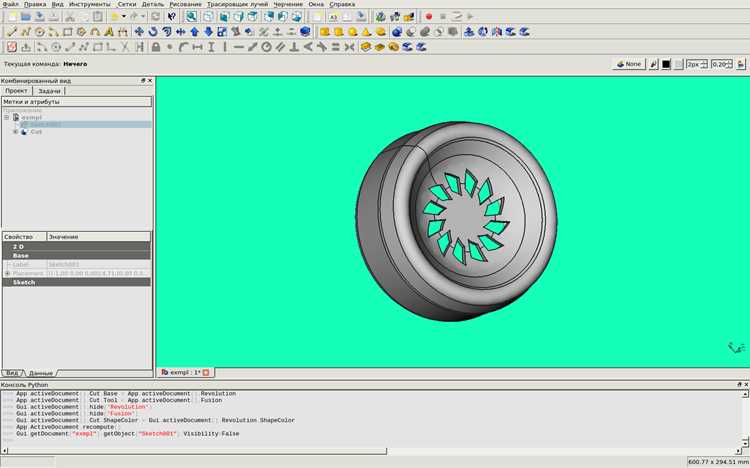Click the wheel model in the 3D view
Screen dimensions: 750x468
[456, 221]
